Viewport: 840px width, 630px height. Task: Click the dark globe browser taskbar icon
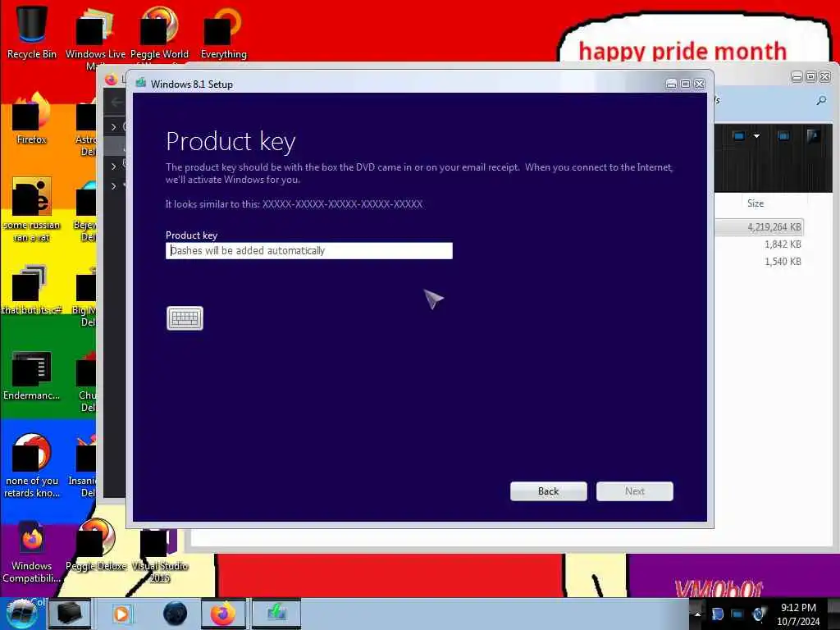click(176, 614)
